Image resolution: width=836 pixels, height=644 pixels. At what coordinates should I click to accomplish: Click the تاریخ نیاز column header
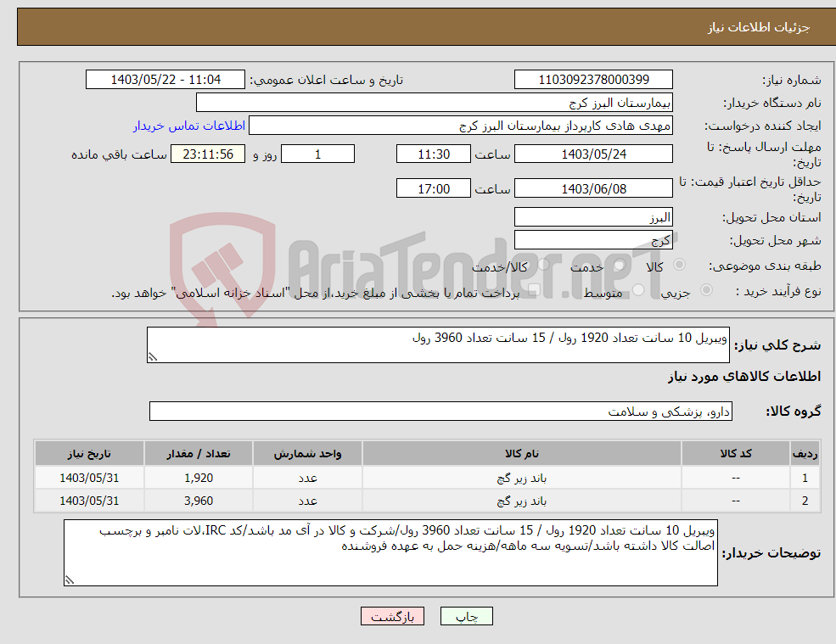(x=89, y=453)
